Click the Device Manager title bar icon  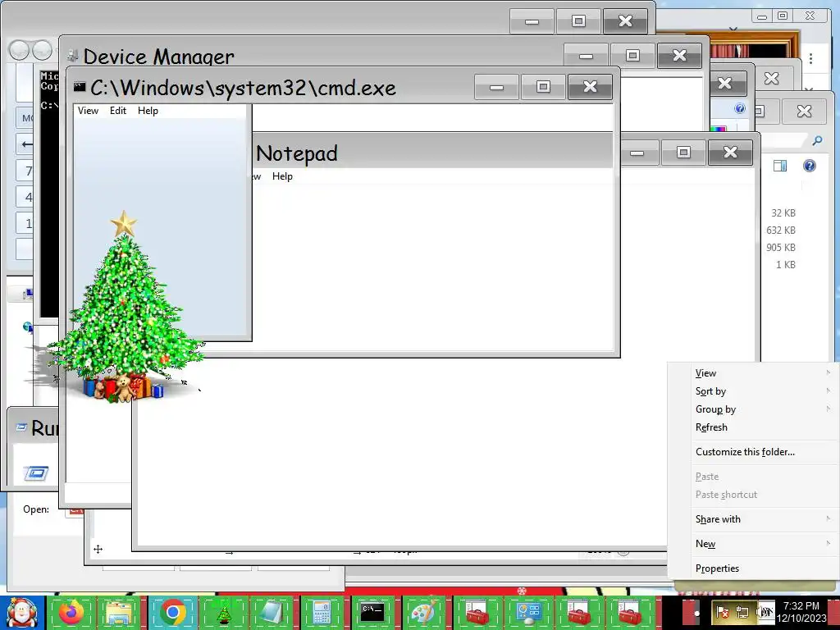coord(72,55)
